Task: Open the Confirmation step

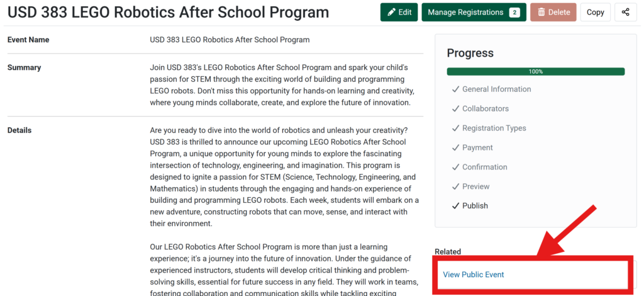Action: (484, 167)
